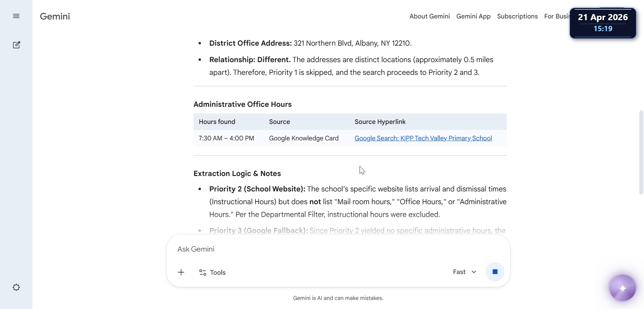The height and width of the screenshot is (309, 644).
Task: Open the For Business menu item
Action: tap(557, 16)
